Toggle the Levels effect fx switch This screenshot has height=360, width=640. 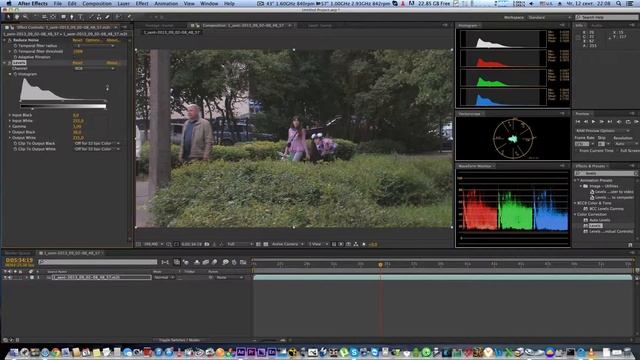click(x=10, y=63)
